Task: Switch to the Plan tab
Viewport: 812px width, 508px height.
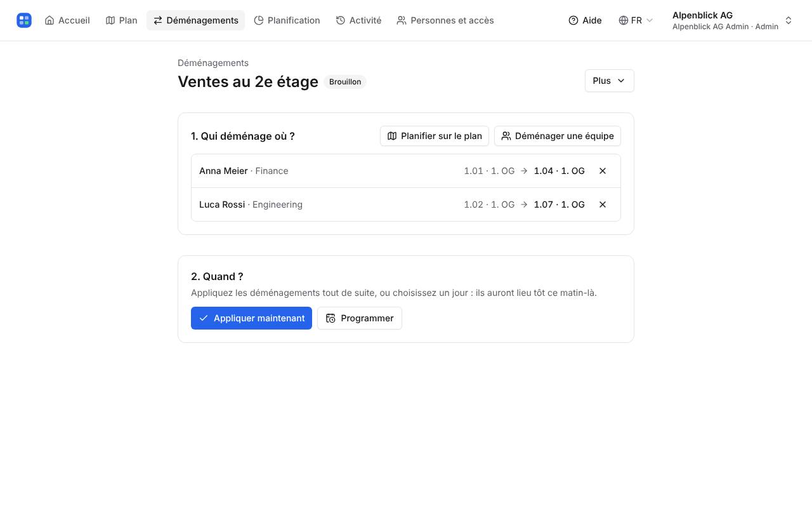Action: point(121,20)
